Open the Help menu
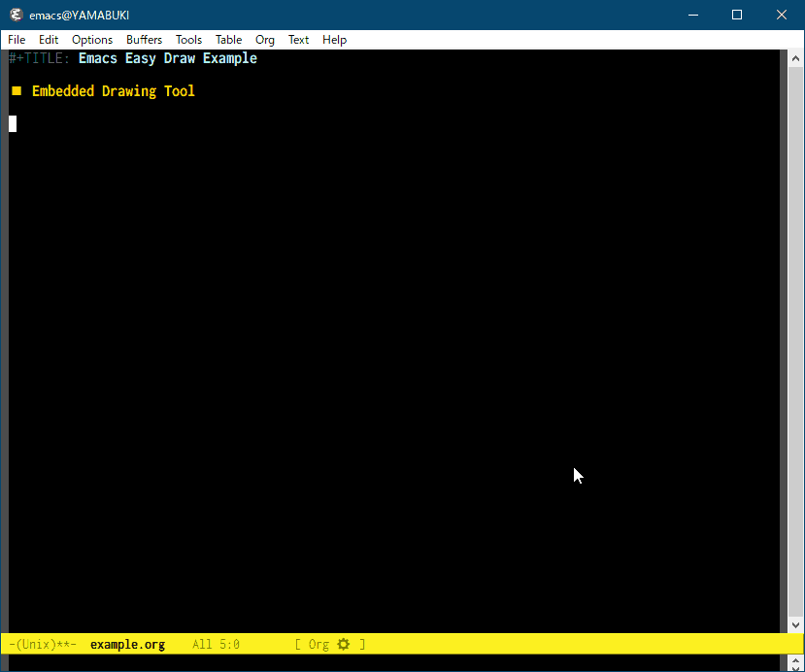805x672 pixels. 334,40
